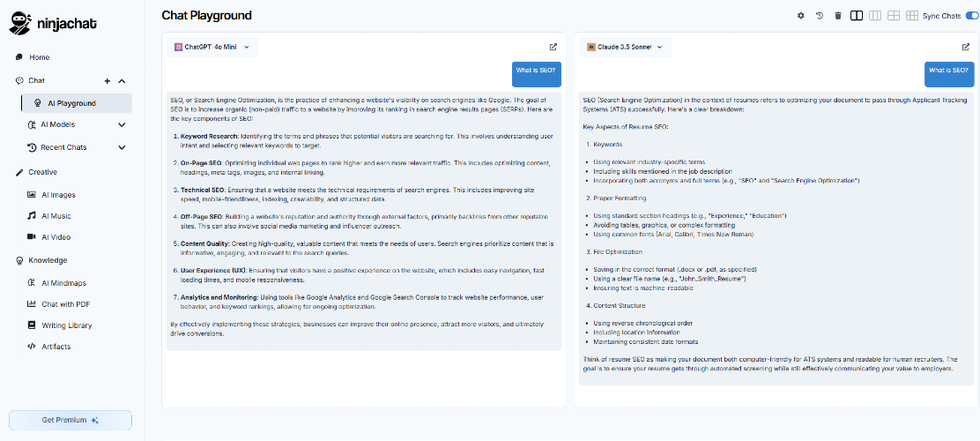980x441 pixels.
Task: Click 'Technical SEO' bold text
Action: coord(203,190)
